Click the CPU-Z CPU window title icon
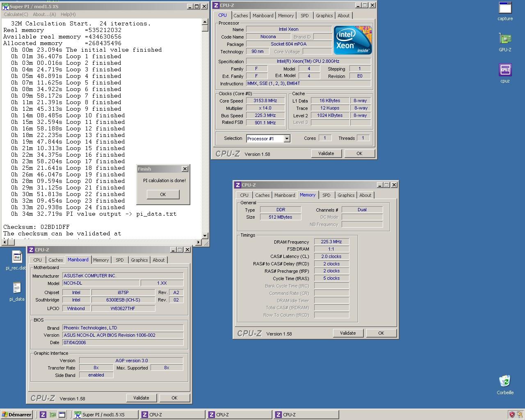 point(216,5)
